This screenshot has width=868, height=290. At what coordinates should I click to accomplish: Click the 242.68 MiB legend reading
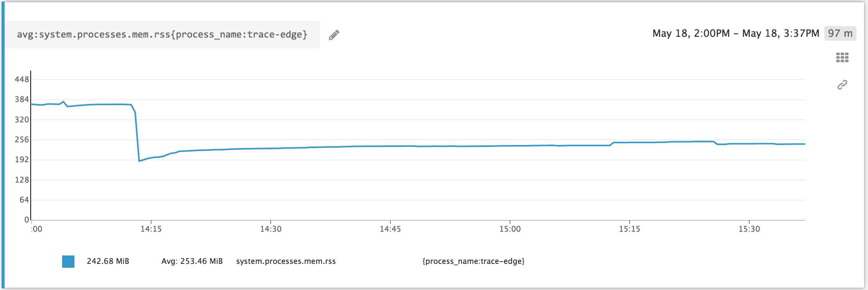108,261
